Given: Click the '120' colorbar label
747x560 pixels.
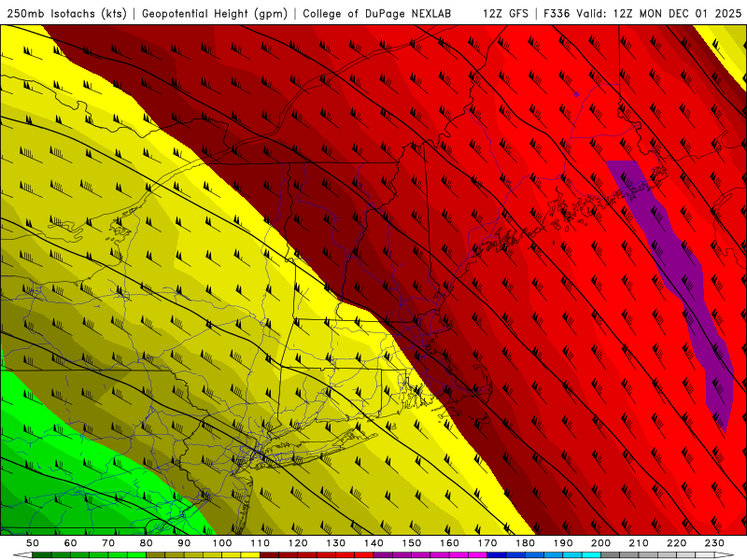Looking at the screenshot, I should point(298,543).
